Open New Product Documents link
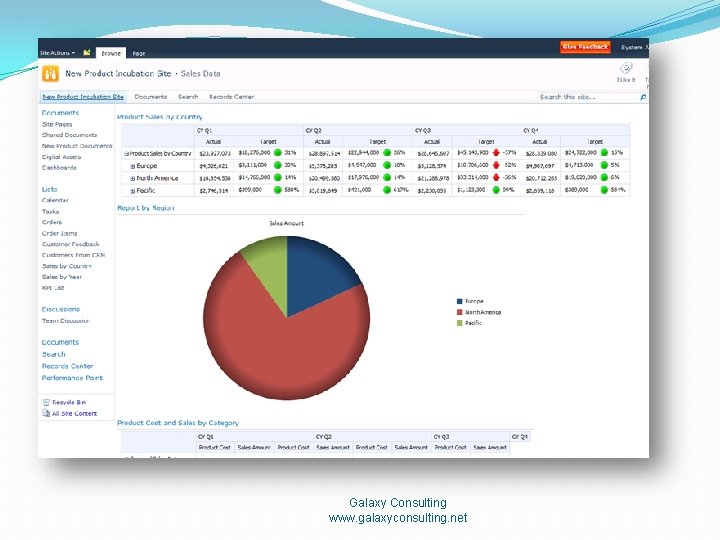This screenshot has width=720, height=540. 77,146
